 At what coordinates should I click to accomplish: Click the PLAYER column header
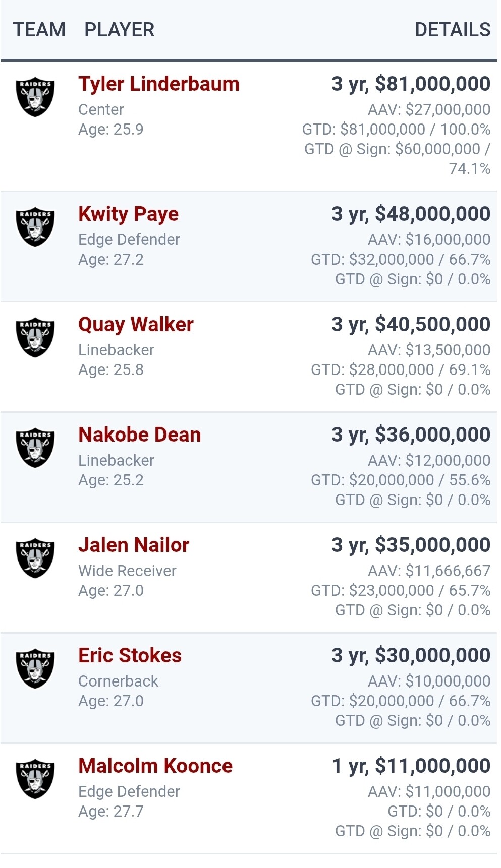pyautogui.click(x=120, y=30)
